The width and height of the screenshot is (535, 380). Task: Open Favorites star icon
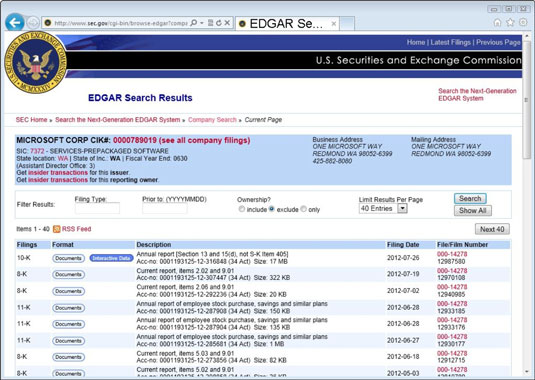[510, 23]
